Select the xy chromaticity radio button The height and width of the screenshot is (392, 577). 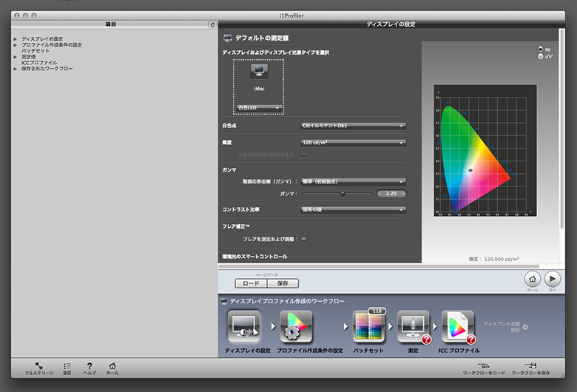pyautogui.click(x=540, y=50)
